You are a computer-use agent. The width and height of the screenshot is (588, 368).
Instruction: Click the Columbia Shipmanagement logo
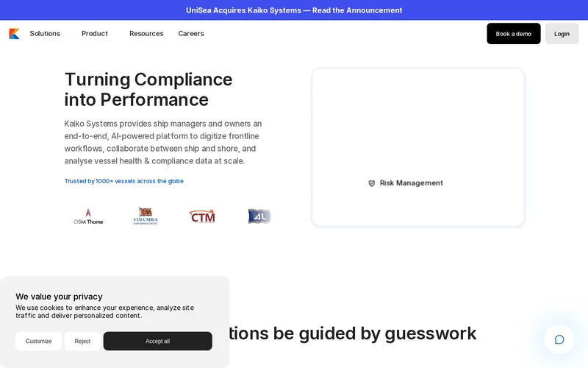point(146,216)
